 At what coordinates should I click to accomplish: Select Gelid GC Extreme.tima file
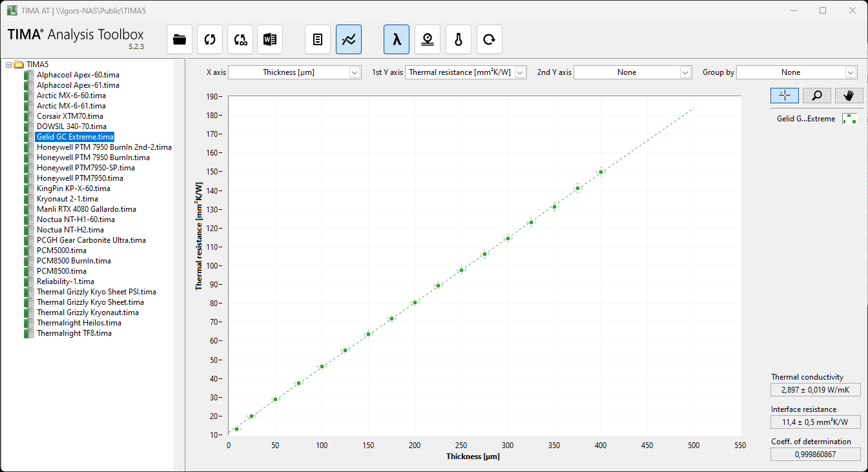coord(75,137)
